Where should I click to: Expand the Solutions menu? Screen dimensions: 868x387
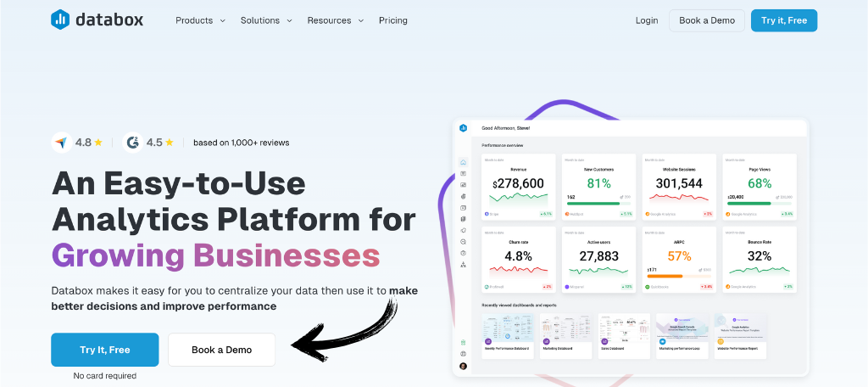pyautogui.click(x=266, y=20)
